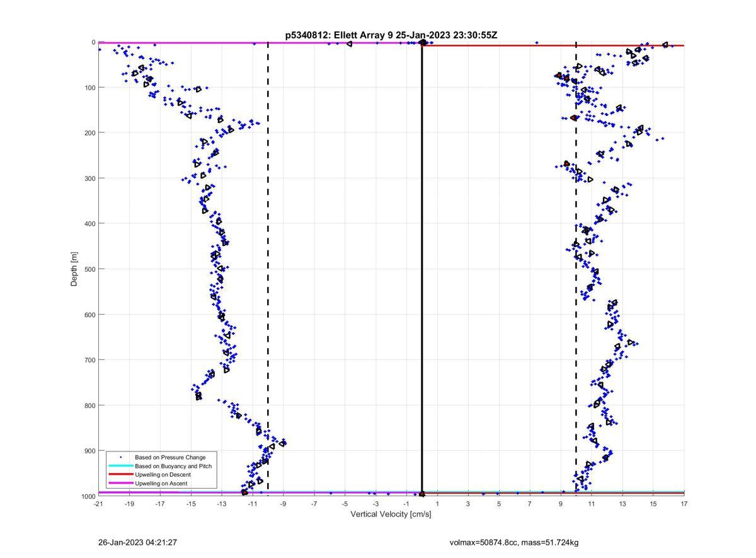The width and height of the screenshot is (756, 558).
Task: Click the velocity tick label 17
Action: tap(684, 504)
